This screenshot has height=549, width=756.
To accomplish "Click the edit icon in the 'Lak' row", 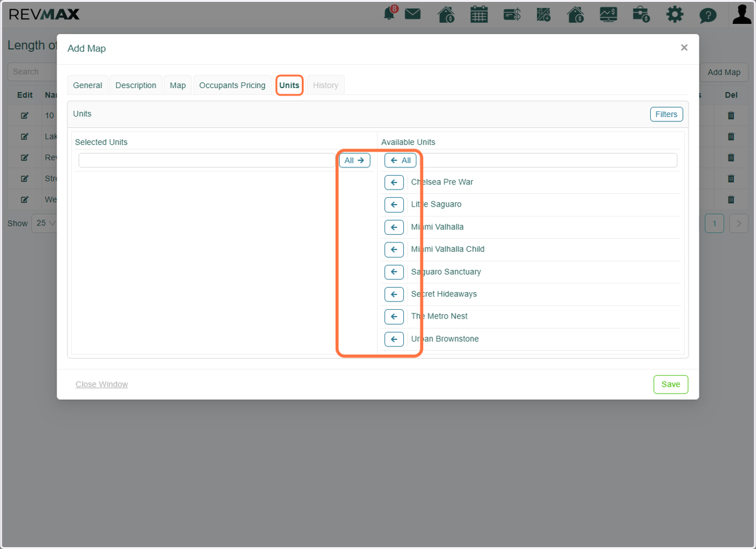I will click(25, 137).
